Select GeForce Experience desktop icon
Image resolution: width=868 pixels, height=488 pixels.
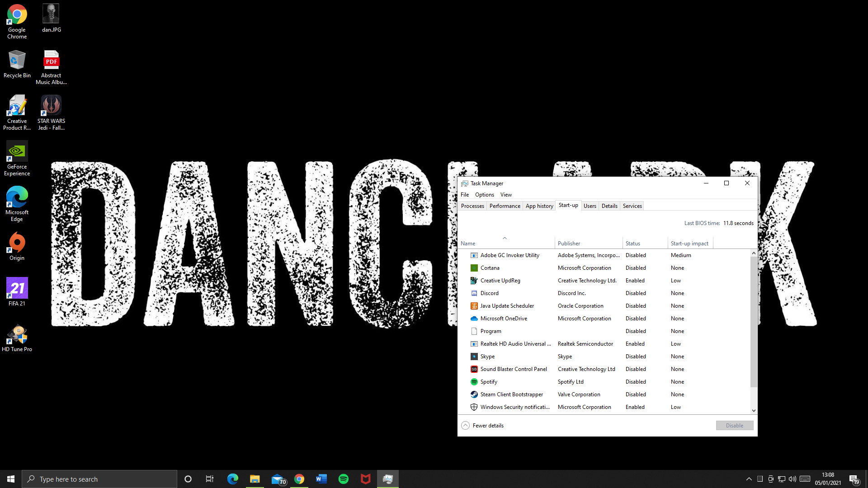pyautogui.click(x=17, y=159)
